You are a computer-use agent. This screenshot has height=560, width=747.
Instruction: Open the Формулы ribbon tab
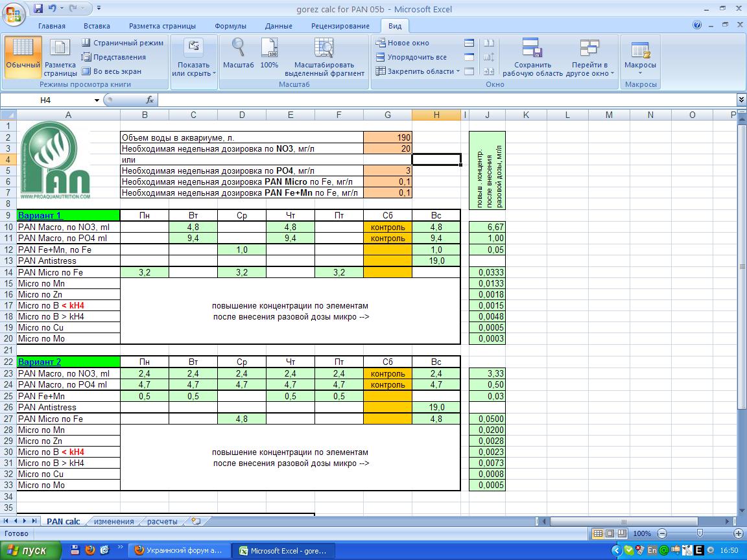click(230, 26)
